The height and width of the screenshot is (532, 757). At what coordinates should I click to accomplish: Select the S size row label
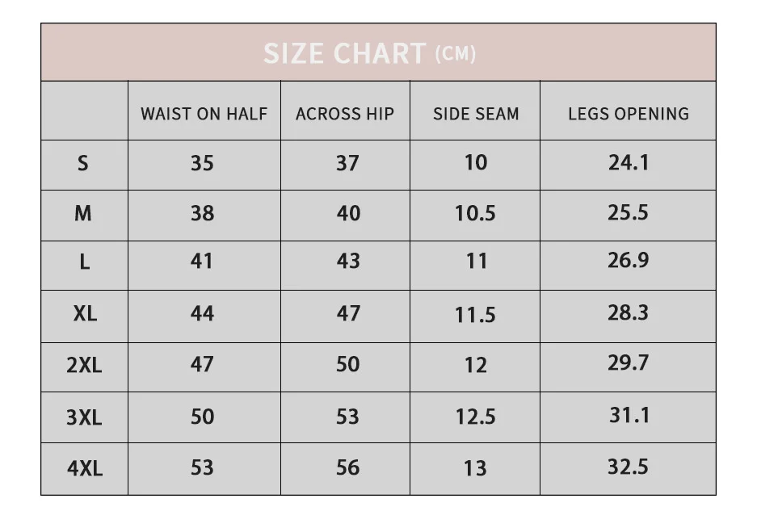coord(83,164)
